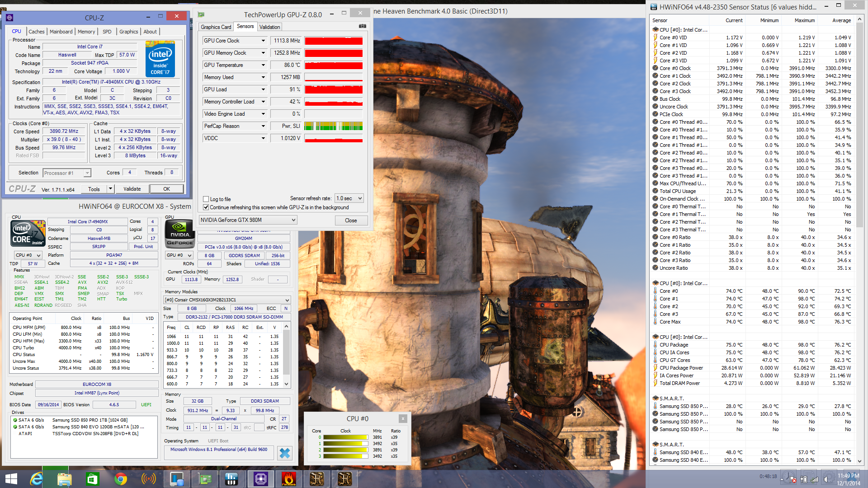Switch to first Heaven benchmark taskbar icon
This screenshot has width=868, height=488.
[x=317, y=479]
